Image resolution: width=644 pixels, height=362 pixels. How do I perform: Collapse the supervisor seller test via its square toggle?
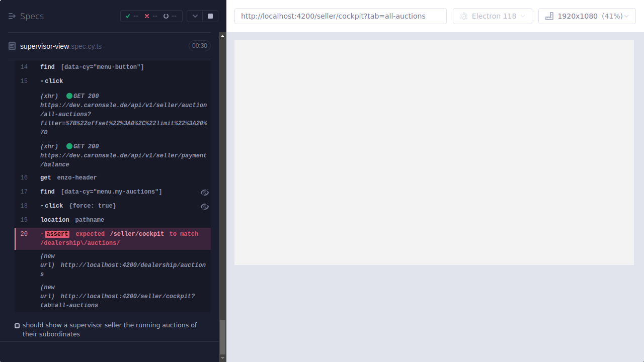click(x=17, y=325)
